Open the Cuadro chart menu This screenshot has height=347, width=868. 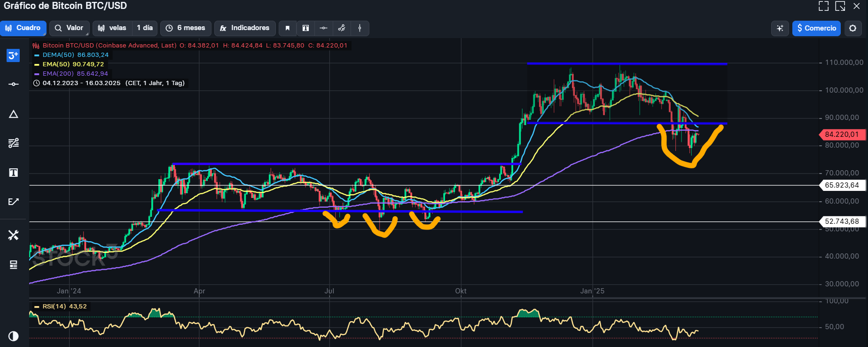click(23, 28)
